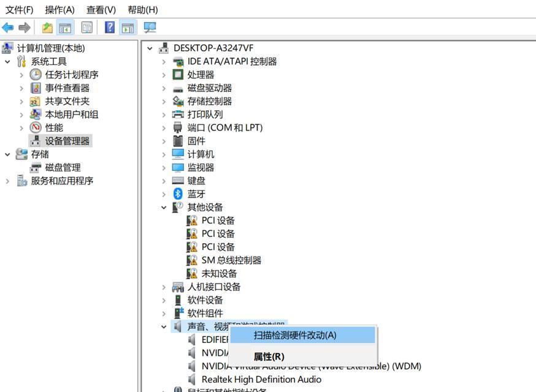Click the 磁盘管理 icon
The width and height of the screenshot is (536, 392).
(x=36, y=168)
